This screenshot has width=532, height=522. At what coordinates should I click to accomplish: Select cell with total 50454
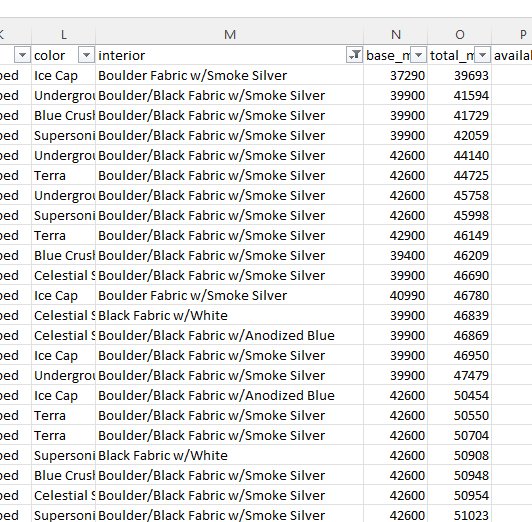pos(460,395)
